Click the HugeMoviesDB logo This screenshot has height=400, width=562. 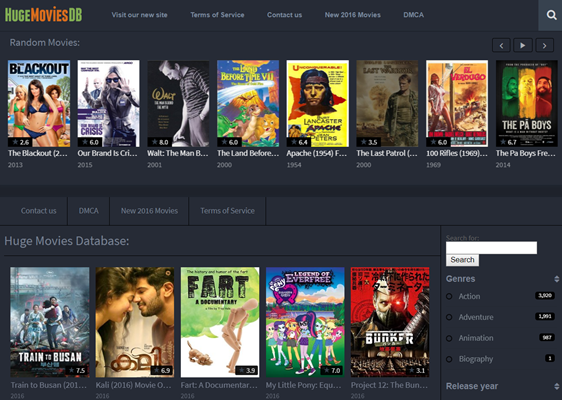point(43,15)
